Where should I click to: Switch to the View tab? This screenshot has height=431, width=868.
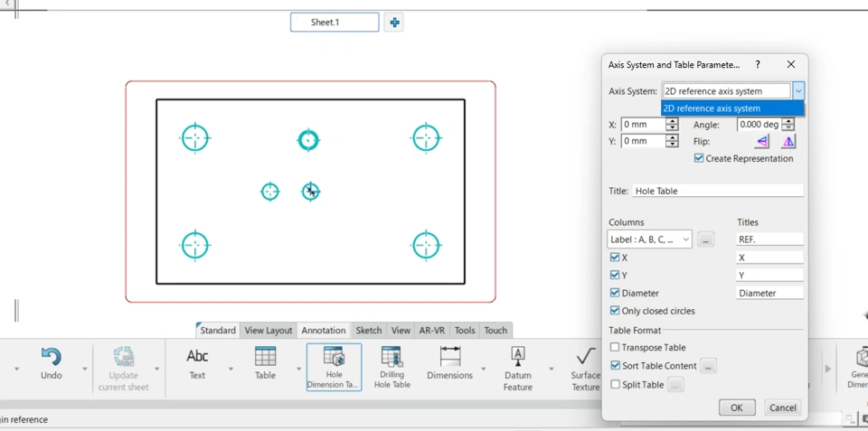(x=401, y=331)
